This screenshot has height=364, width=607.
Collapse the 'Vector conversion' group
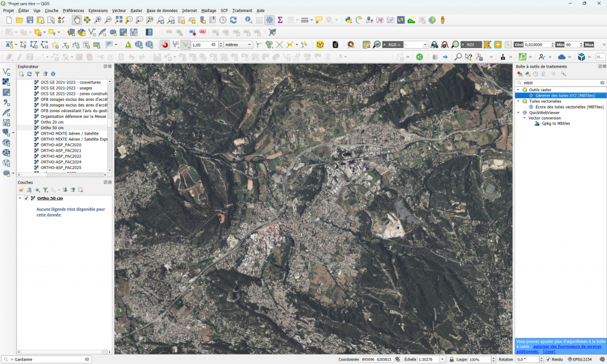(524, 118)
